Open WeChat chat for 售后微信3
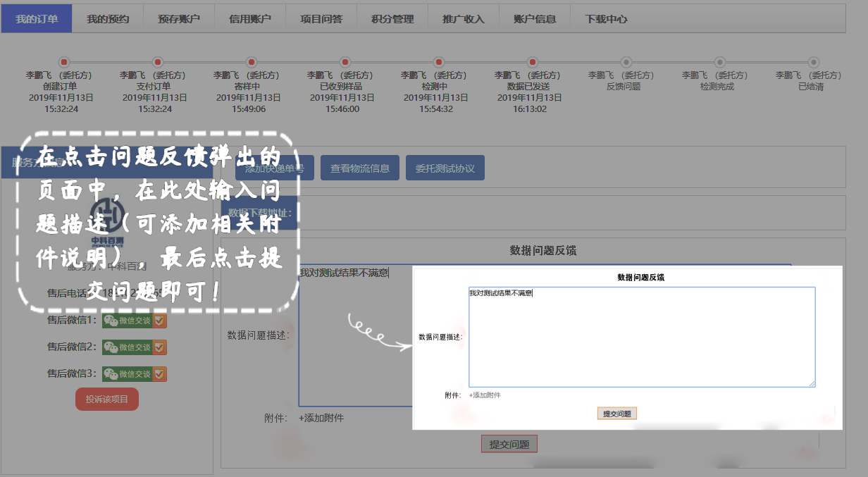This screenshot has height=477, width=868. (128, 374)
